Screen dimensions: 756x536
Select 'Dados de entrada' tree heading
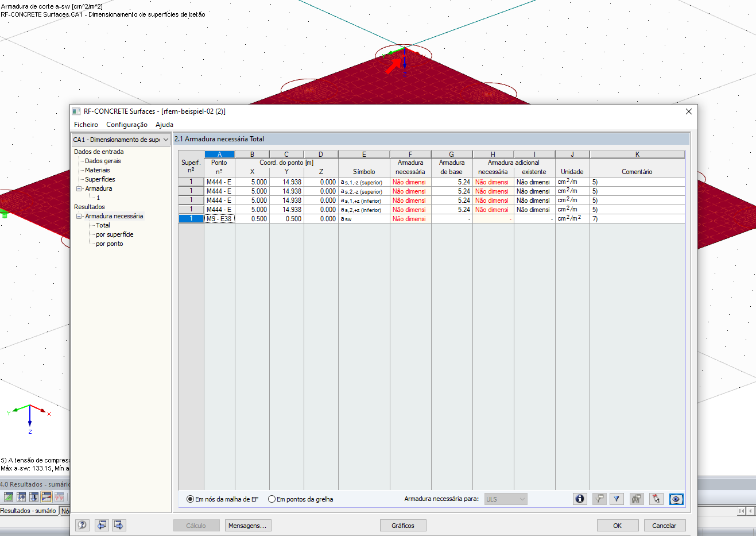[x=99, y=152]
